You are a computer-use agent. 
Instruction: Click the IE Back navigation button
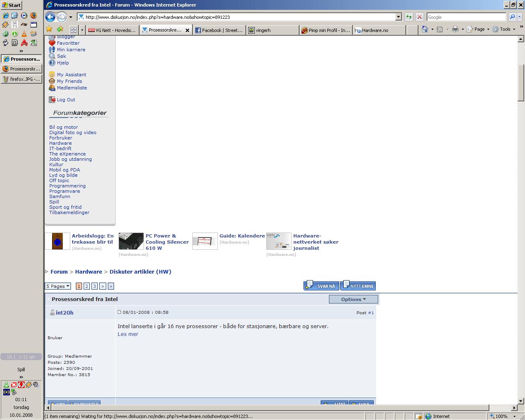pos(50,17)
